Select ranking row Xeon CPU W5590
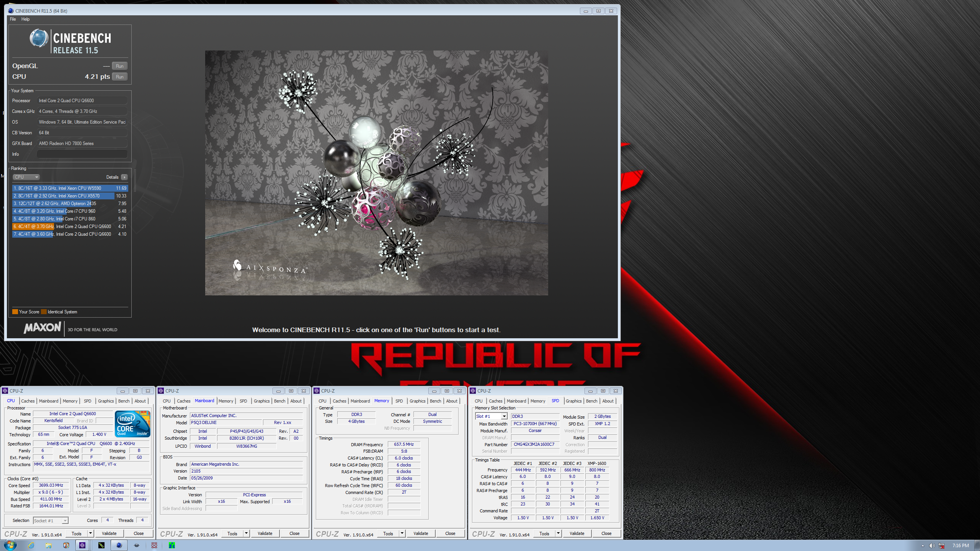 [x=70, y=188]
